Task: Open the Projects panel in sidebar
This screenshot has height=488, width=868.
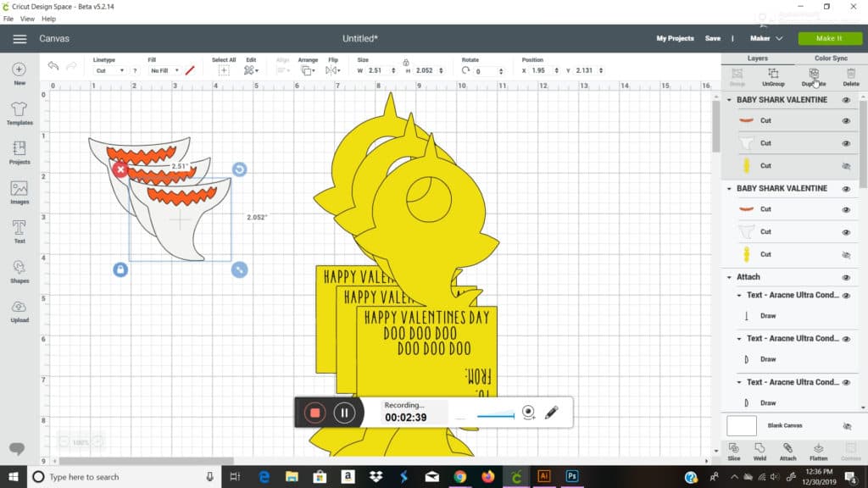Action: click(x=19, y=152)
